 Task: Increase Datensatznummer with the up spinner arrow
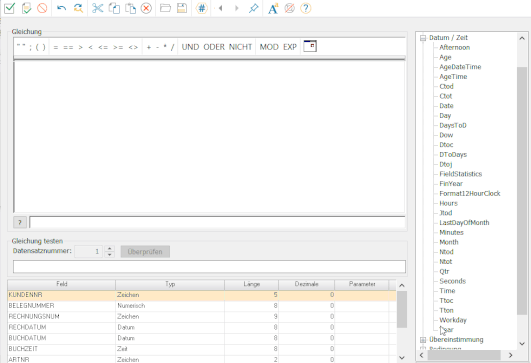109,249
